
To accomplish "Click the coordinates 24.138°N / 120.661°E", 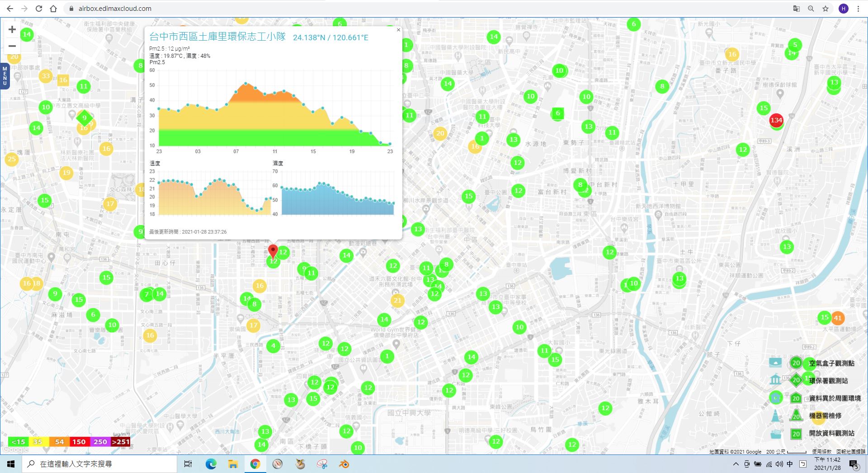I will click(x=330, y=37).
